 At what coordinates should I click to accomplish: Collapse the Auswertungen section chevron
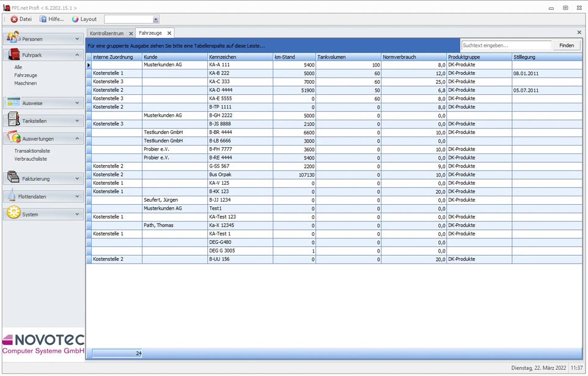pyautogui.click(x=77, y=139)
